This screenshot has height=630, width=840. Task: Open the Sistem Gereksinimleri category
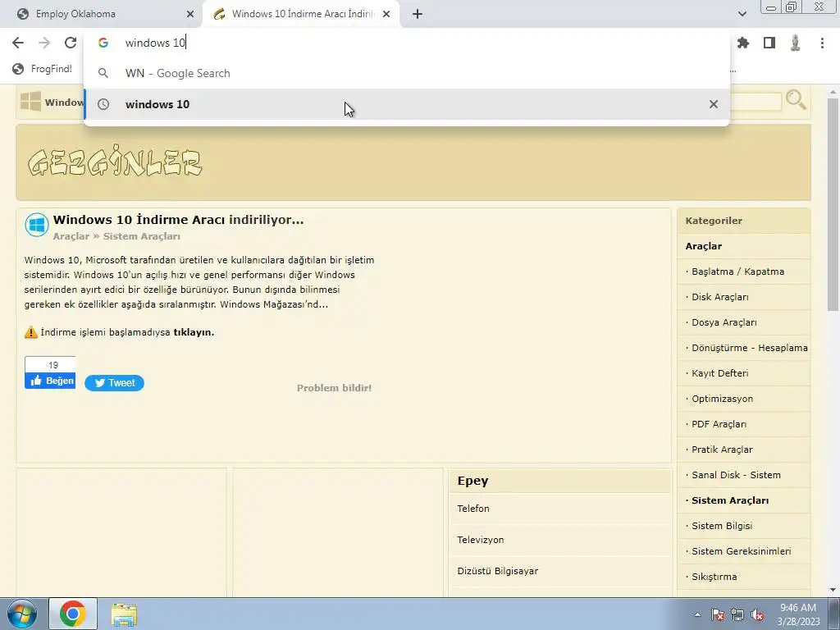pyautogui.click(x=742, y=551)
